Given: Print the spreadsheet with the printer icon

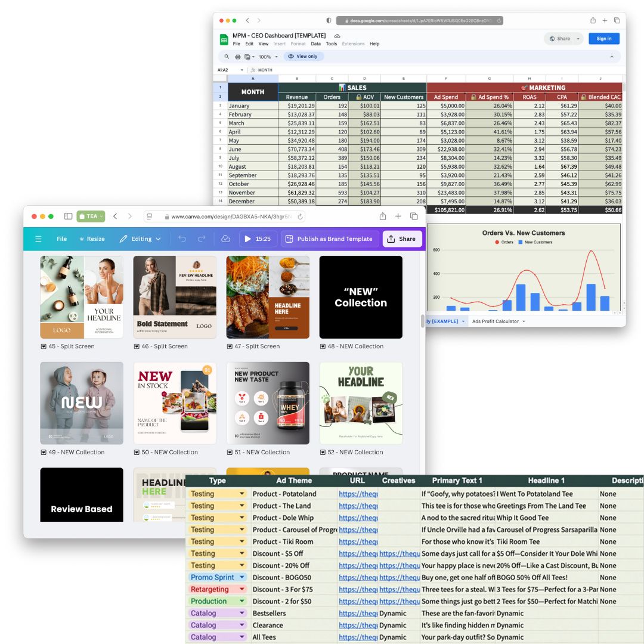Looking at the screenshot, I should tap(237, 57).
